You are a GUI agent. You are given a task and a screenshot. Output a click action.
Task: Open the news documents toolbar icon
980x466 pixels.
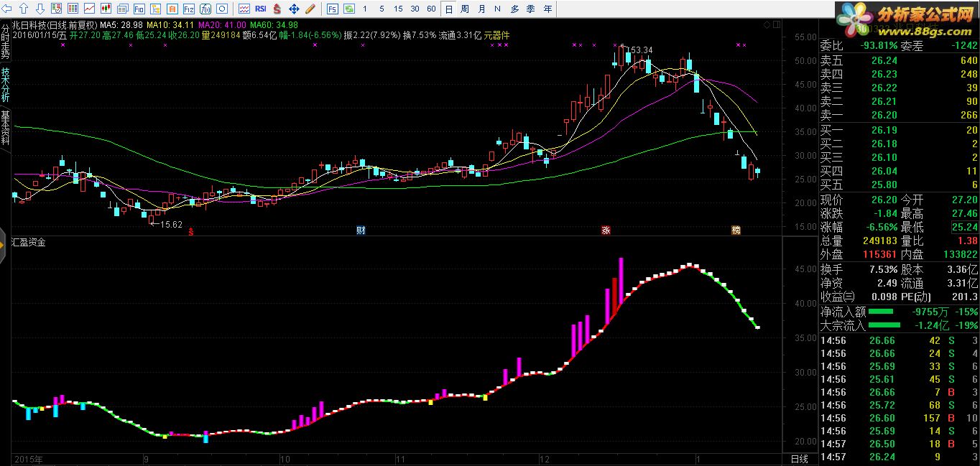coord(123,9)
